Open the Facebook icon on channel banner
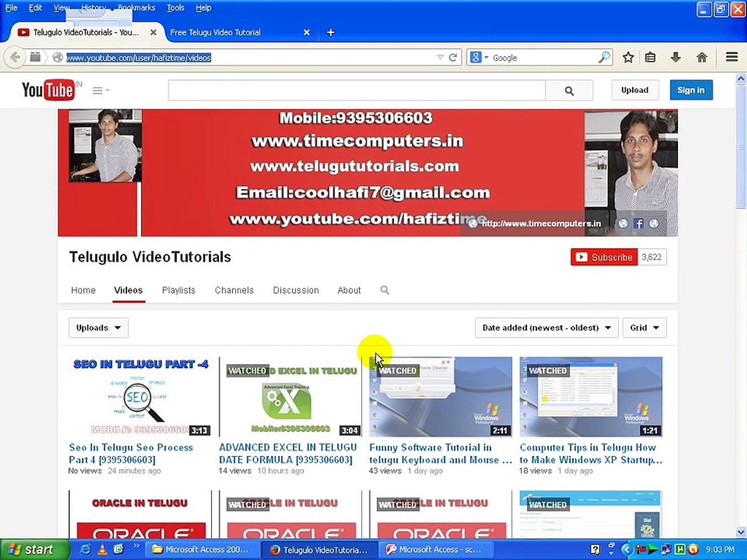The height and width of the screenshot is (560, 747). point(639,223)
